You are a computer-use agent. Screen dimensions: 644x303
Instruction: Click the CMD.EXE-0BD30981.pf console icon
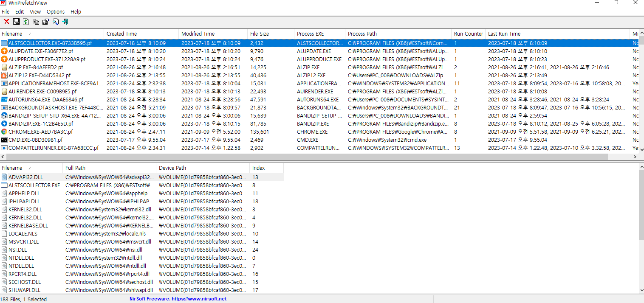(x=4, y=140)
